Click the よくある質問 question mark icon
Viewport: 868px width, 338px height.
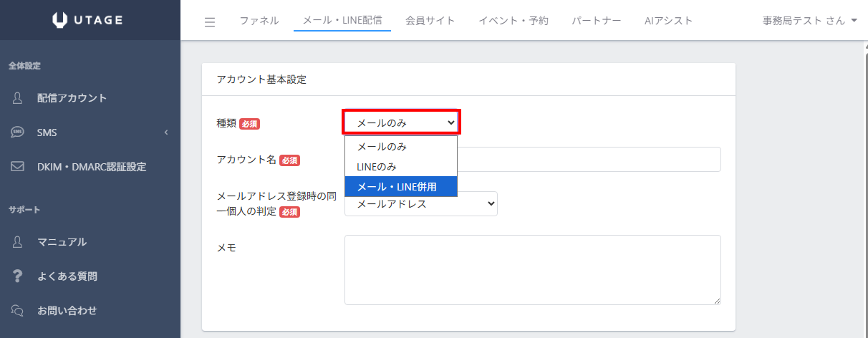tap(18, 276)
